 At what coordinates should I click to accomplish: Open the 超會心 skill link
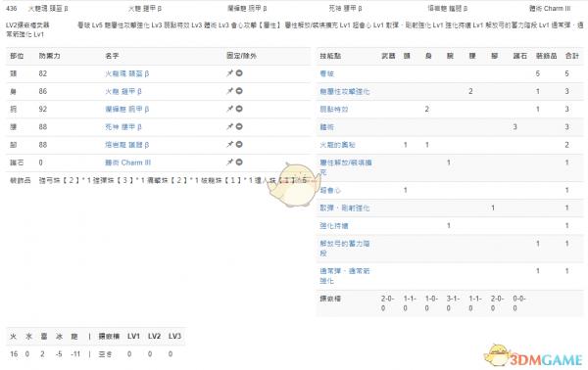[x=330, y=190]
